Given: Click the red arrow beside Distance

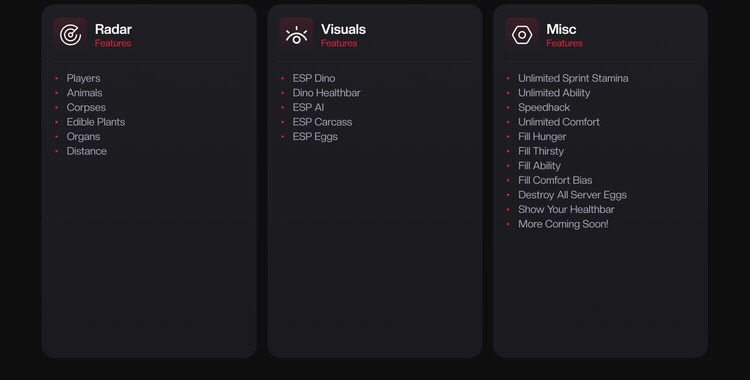Looking at the screenshot, I should 56,151.
